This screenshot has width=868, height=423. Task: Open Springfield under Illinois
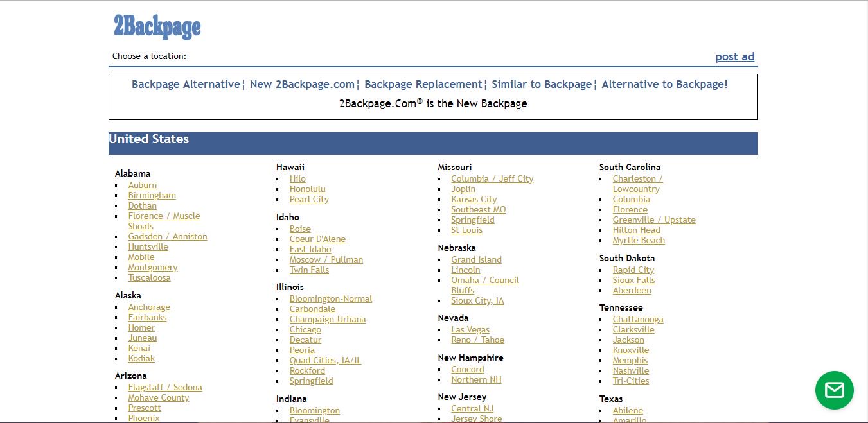tap(312, 381)
